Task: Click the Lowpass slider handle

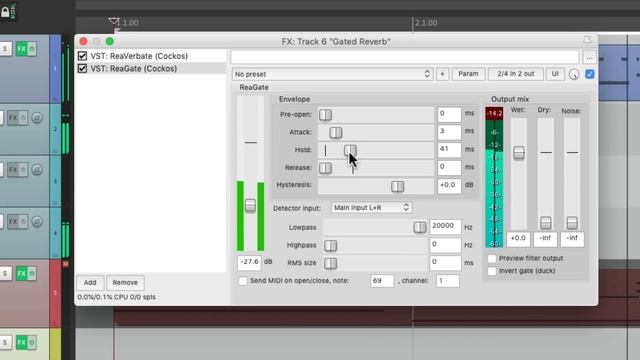Action: pyautogui.click(x=420, y=227)
